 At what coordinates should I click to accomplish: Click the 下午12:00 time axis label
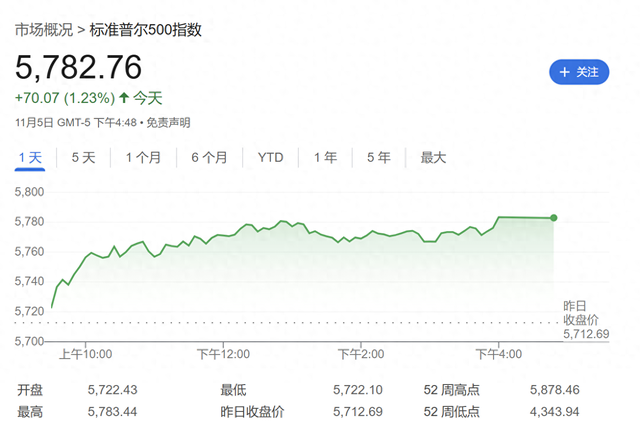[x=222, y=353]
